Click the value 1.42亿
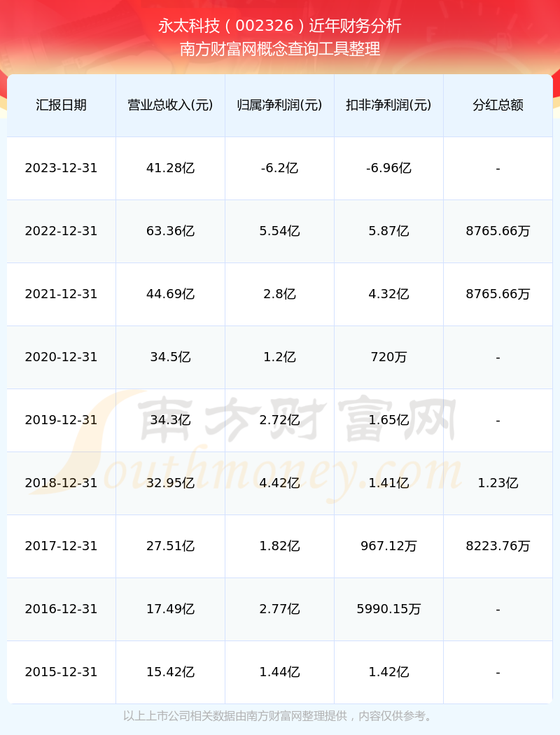This screenshot has height=735, width=560. click(x=389, y=672)
